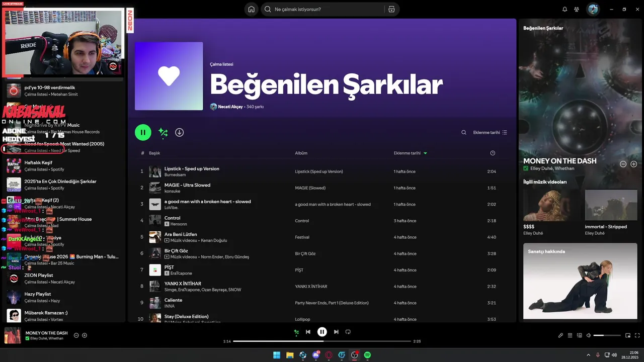Screen dimensions: 644x362
Task: Open File Explorer from the taskbar
Action: click(x=290, y=355)
